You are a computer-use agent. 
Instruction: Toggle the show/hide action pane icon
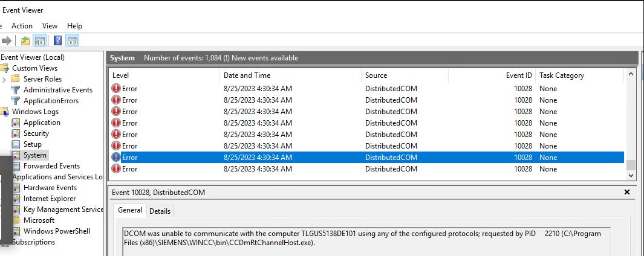73,41
